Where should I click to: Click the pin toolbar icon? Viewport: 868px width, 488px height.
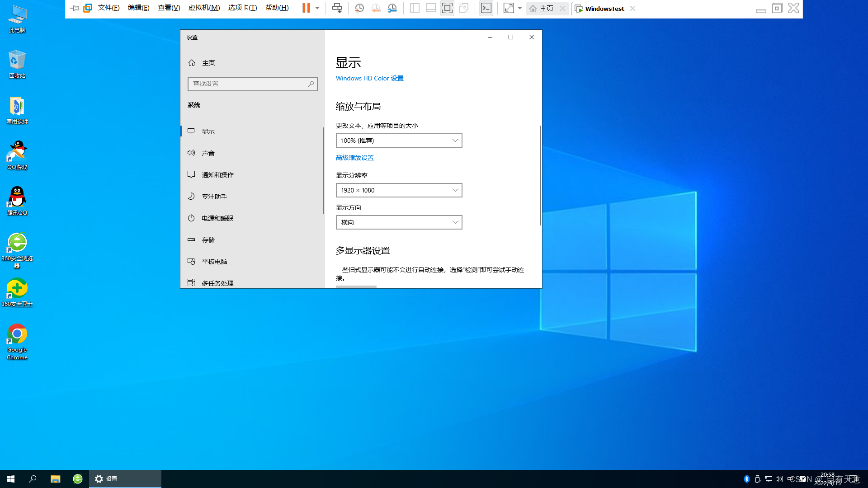tap(75, 8)
